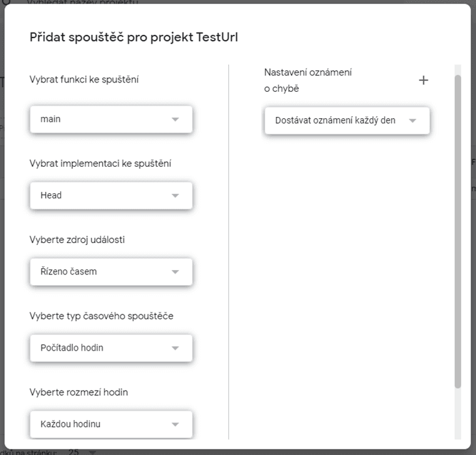This screenshot has height=455, width=476.
Task: Click the Vyberte zdroj události label
Action: tap(77, 239)
